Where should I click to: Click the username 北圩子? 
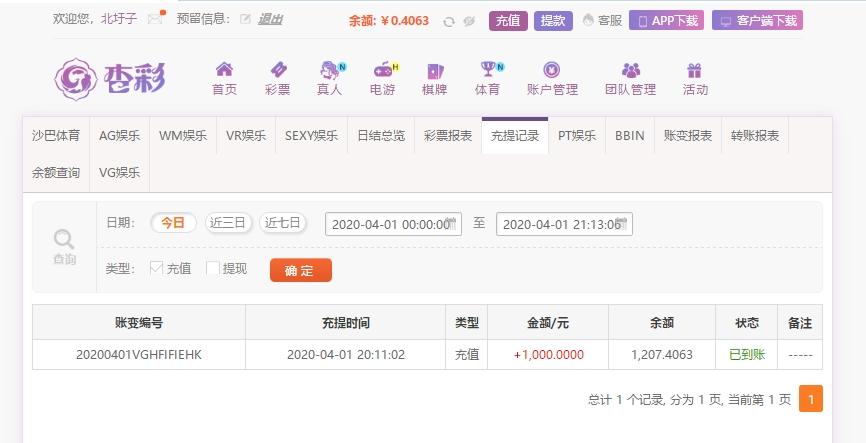119,19
